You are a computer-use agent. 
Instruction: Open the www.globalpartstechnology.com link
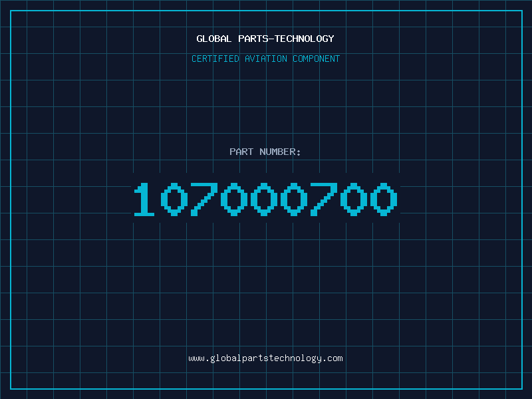tap(265, 358)
